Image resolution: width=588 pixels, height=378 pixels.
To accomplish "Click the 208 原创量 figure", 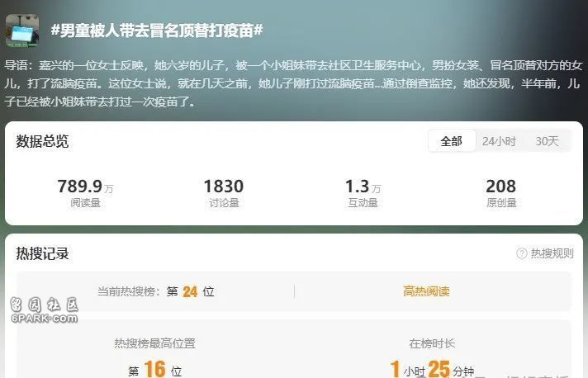I will tap(501, 187).
